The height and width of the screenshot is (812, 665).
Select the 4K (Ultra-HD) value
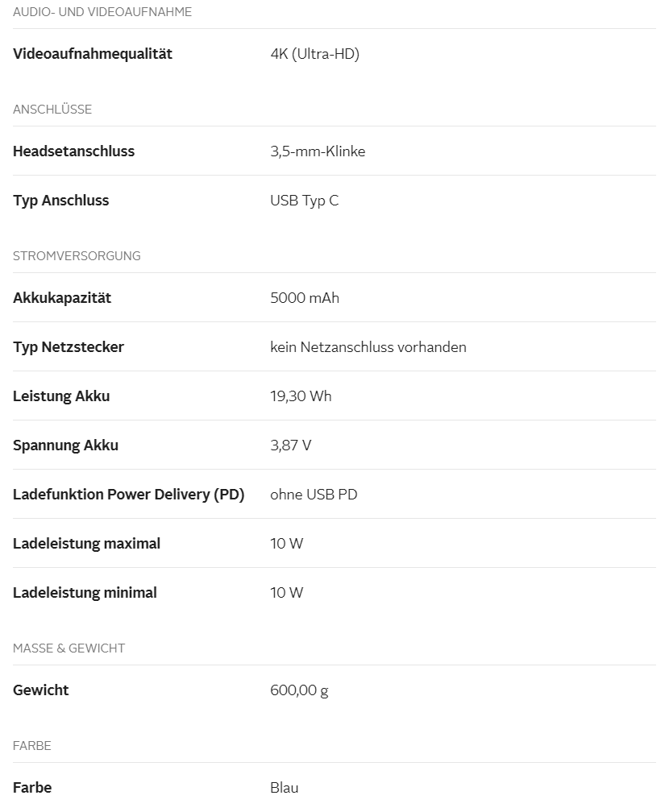314,54
